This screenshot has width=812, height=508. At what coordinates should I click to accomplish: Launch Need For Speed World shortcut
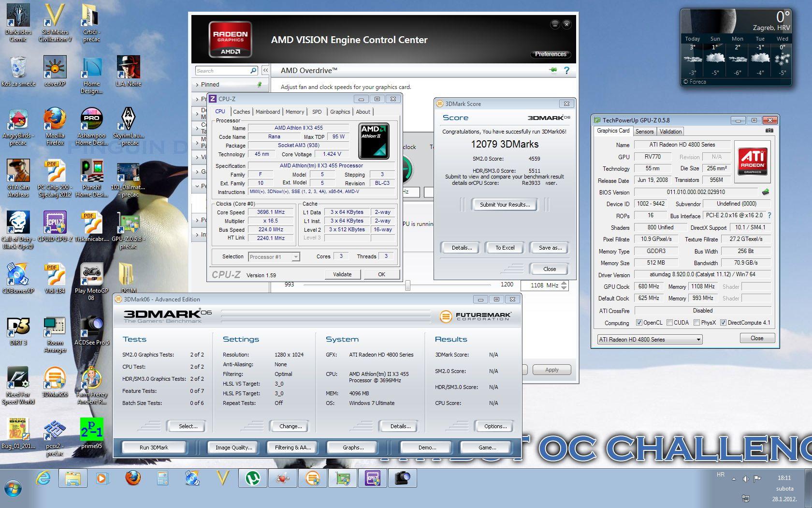coord(18,385)
